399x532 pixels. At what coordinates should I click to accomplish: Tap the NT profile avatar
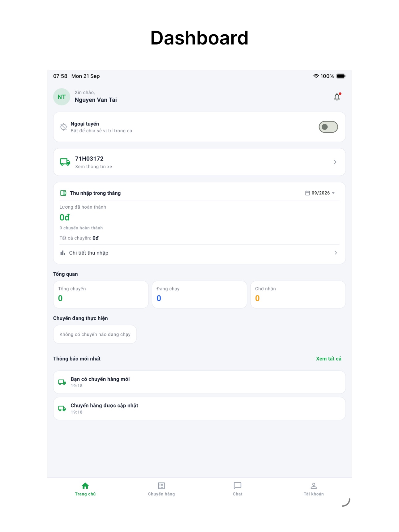[x=62, y=97]
